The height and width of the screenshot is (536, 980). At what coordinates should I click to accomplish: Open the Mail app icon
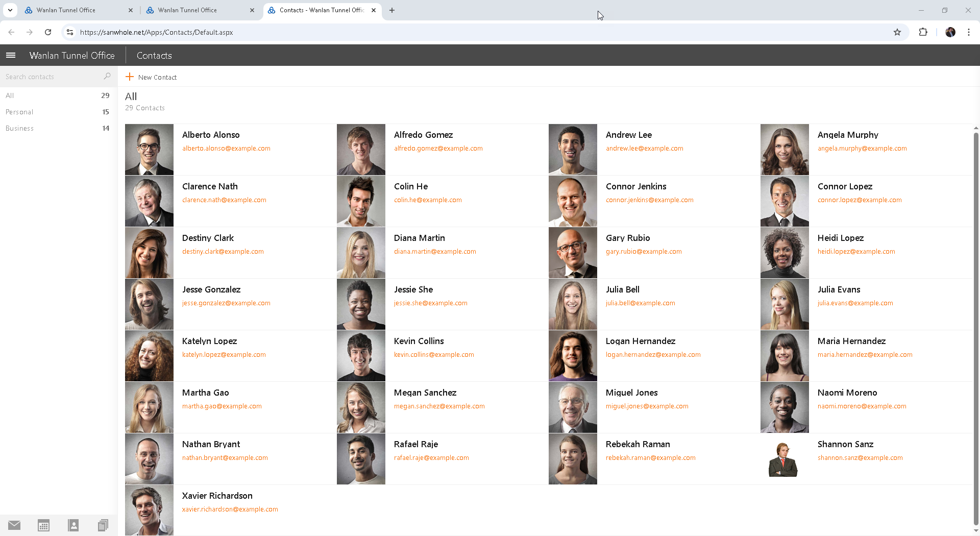tap(14, 525)
